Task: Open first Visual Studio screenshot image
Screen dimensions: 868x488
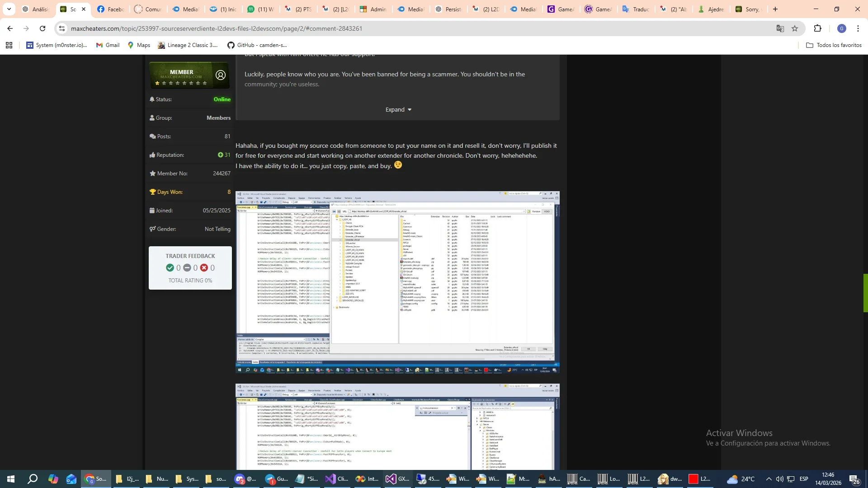Action: click(397, 282)
